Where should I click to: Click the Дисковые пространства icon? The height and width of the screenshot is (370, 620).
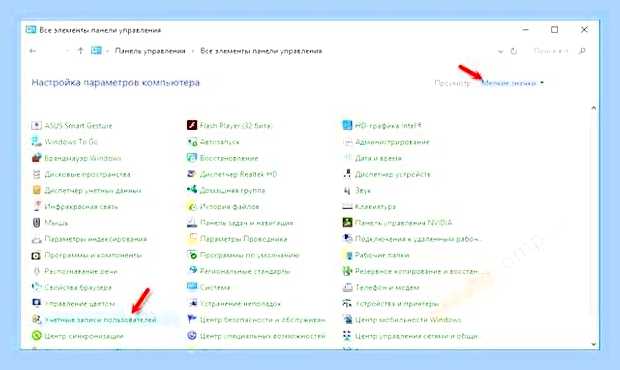click(x=36, y=174)
